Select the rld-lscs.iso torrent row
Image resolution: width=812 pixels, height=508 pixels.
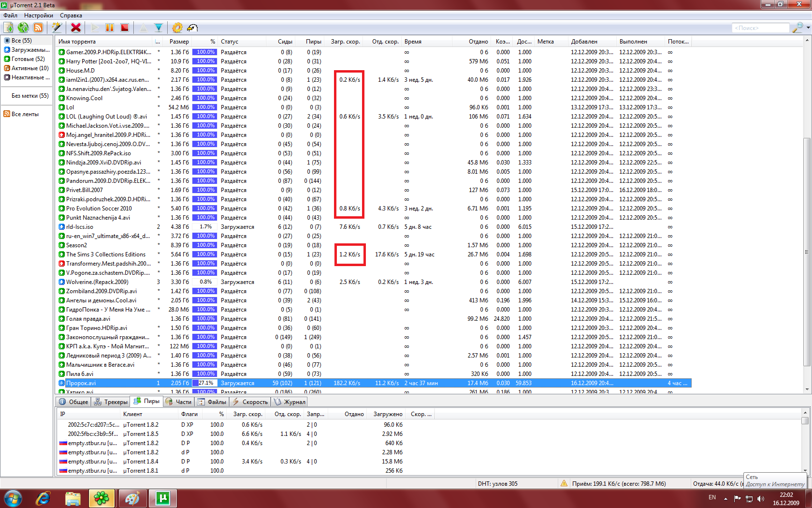(x=80, y=227)
